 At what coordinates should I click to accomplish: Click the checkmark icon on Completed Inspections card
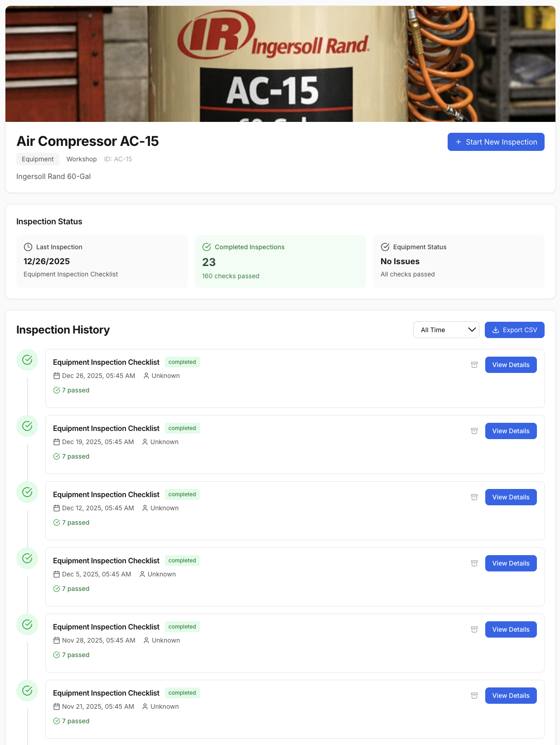[x=207, y=247]
